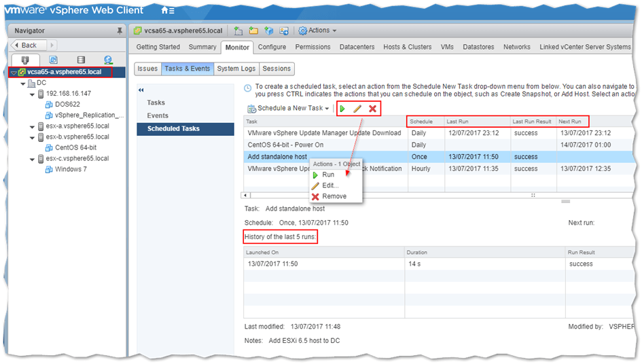Select the DOS622 virtual machine
642x364 pixels.
[67, 105]
